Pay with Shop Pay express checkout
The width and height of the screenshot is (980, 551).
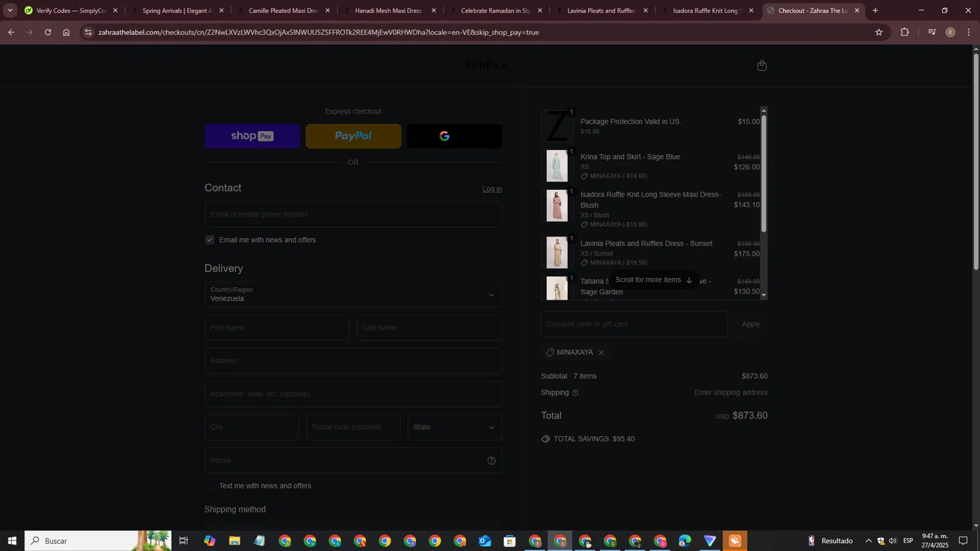(252, 136)
